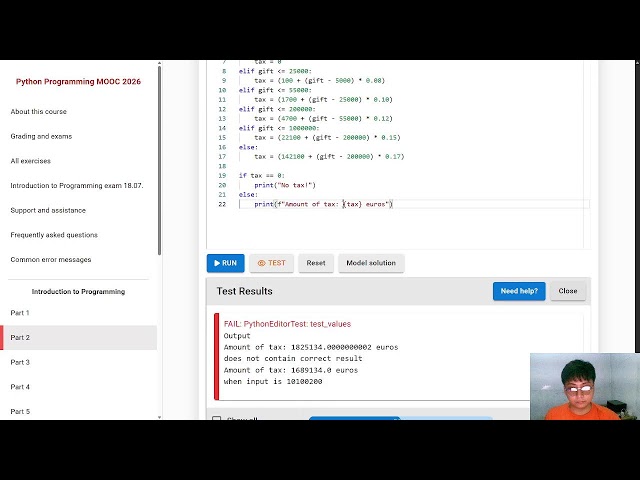Click the sidebar vertical scrollbar

(x=159, y=160)
